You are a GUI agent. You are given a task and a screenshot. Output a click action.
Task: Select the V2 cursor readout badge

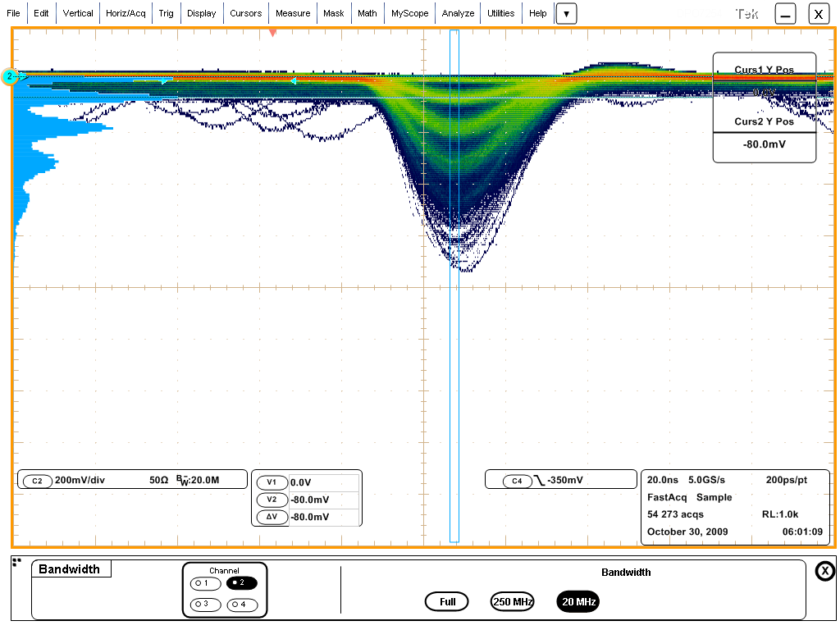tap(272, 500)
